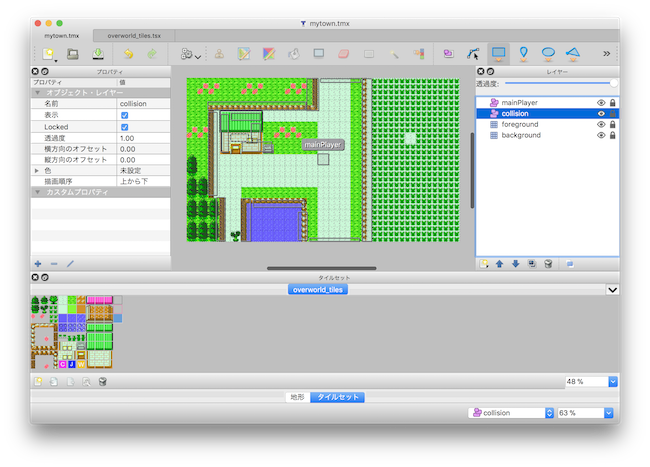
Task: Select the overworld_tiles tileset tab
Action: [x=318, y=290]
